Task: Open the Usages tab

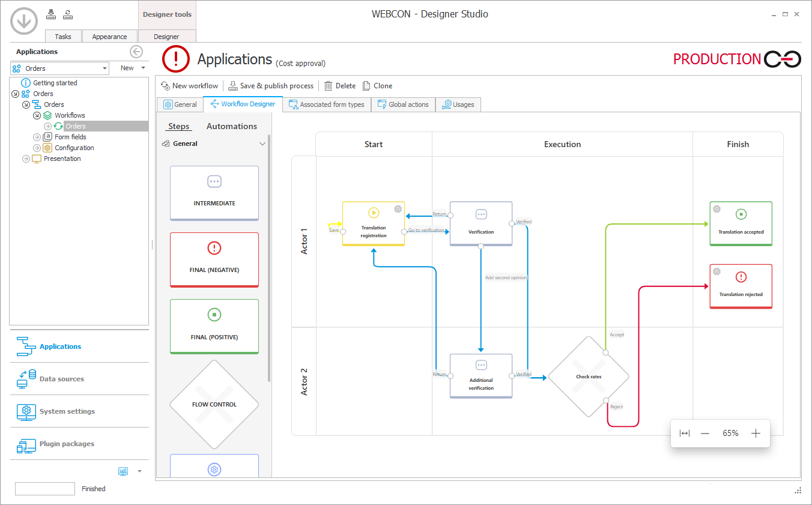Action: [x=458, y=104]
